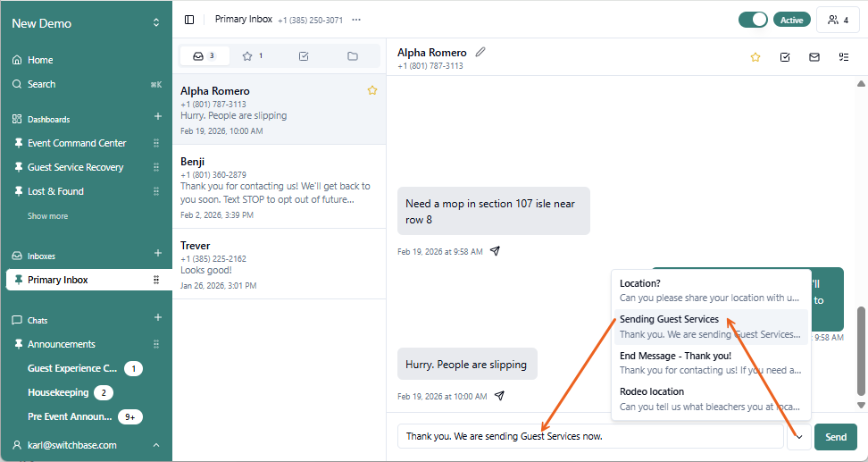Open the saved replies dropdown arrow

coord(798,437)
